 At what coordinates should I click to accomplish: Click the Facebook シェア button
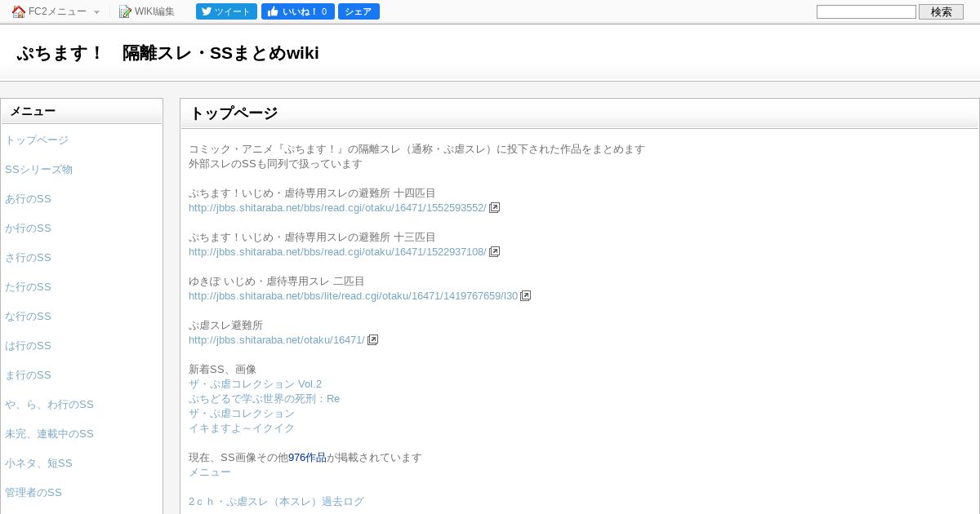point(359,11)
